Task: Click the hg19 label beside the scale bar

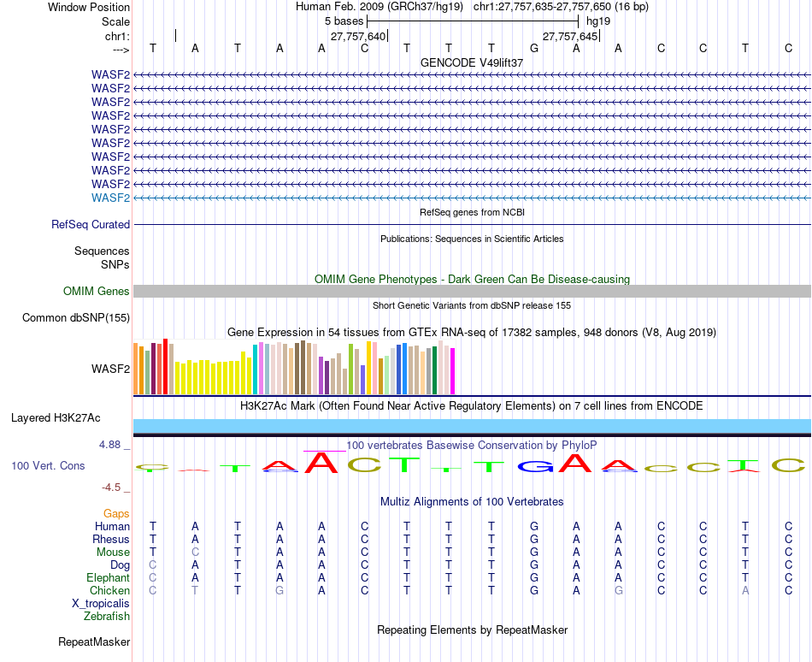Action: [598, 21]
